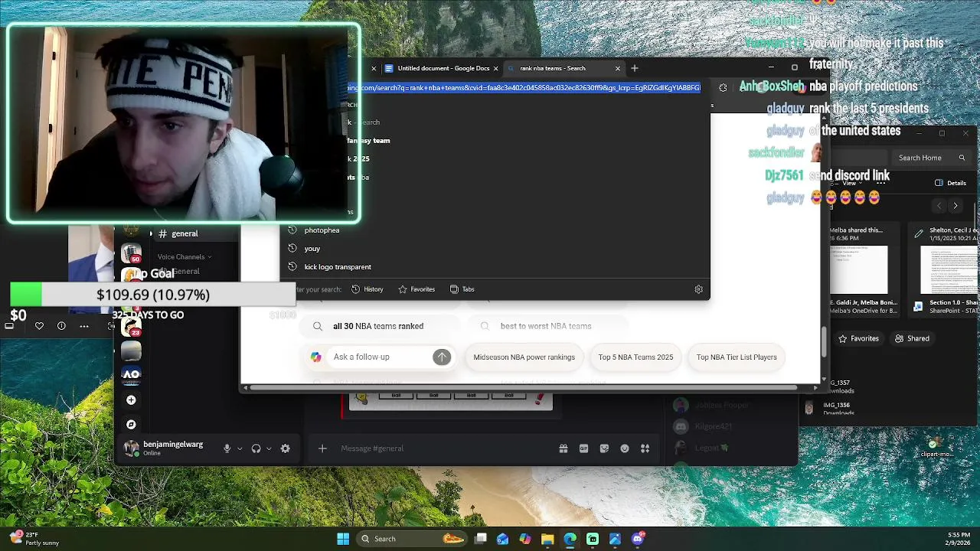This screenshot has width=980, height=551.
Task: Open Discord apps launcher icon
Action: coord(645,448)
